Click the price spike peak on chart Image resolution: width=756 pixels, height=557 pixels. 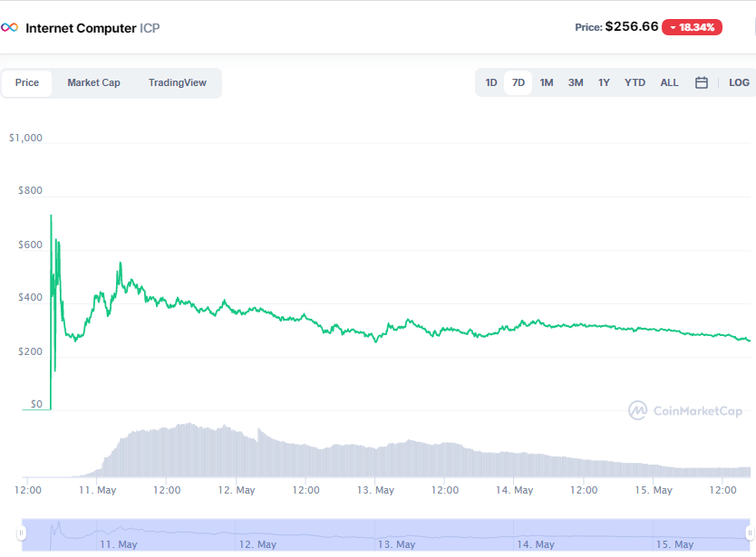pos(51,216)
